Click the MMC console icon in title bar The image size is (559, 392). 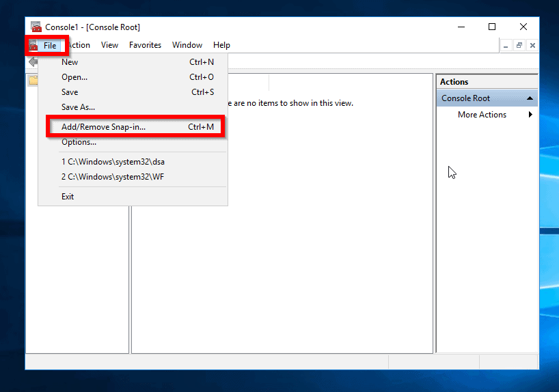coord(36,27)
